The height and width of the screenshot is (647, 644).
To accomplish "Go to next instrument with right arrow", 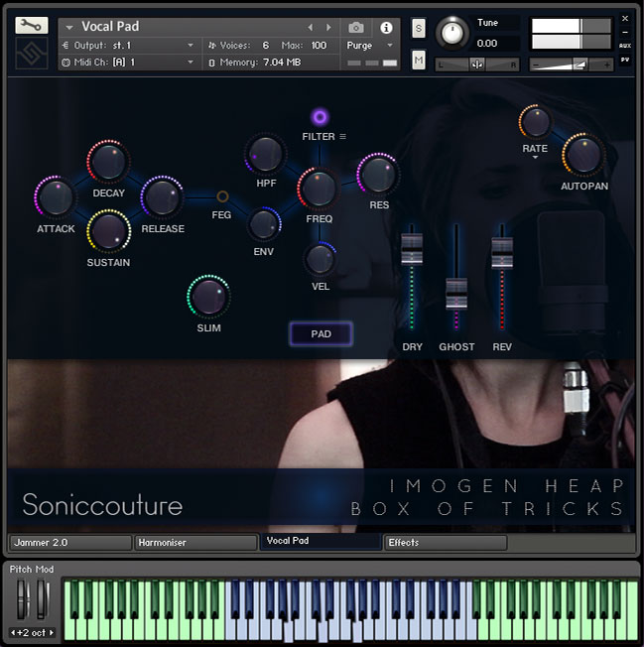I will click(x=328, y=27).
